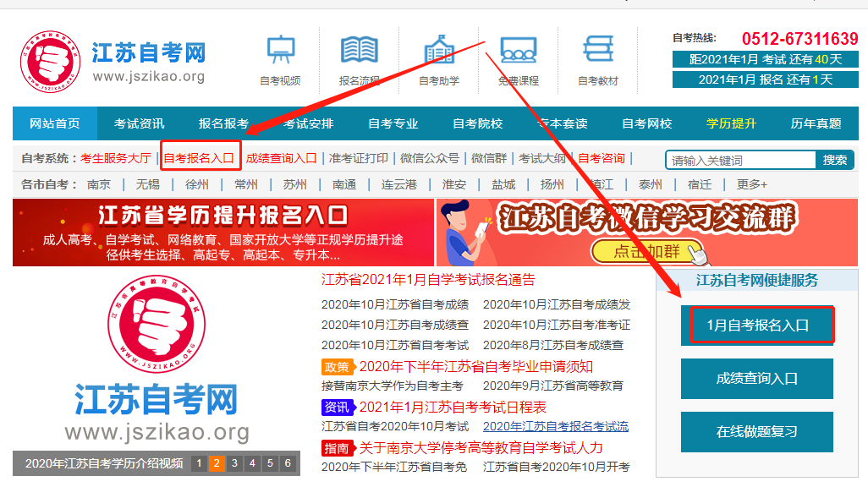Click the blue 资讯 tag
The width and height of the screenshot is (868, 487).
click(x=337, y=408)
